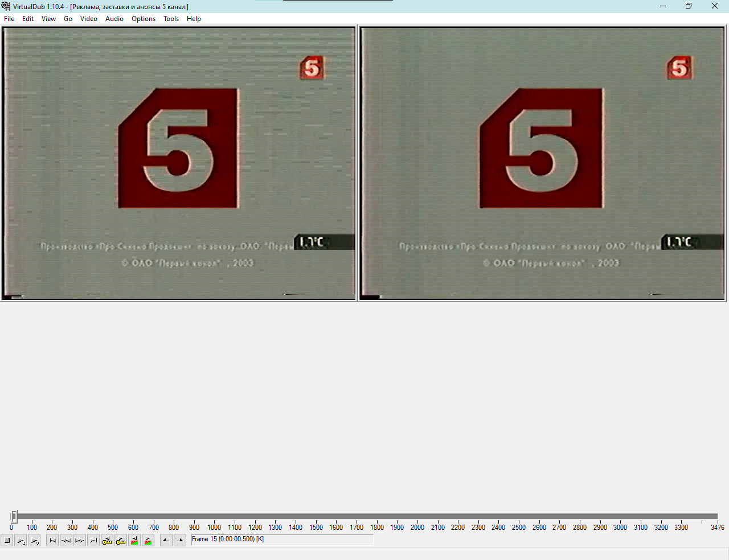The image size is (729, 560).
Task: Click the Stop playback button
Action: coord(7,540)
